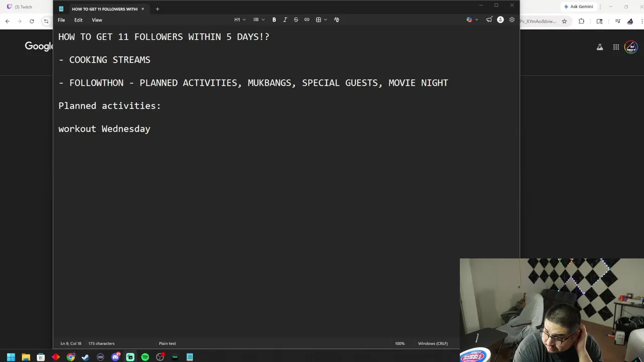The width and height of the screenshot is (644, 362).
Task: Open the File menu
Action: (61, 20)
